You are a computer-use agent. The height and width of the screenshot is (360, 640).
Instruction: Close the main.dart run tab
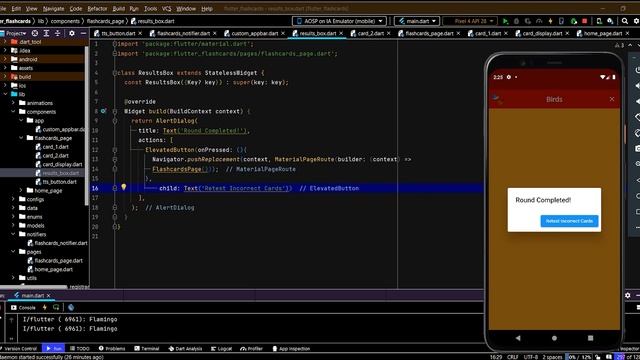pyautogui.click(x=49, y=295)
